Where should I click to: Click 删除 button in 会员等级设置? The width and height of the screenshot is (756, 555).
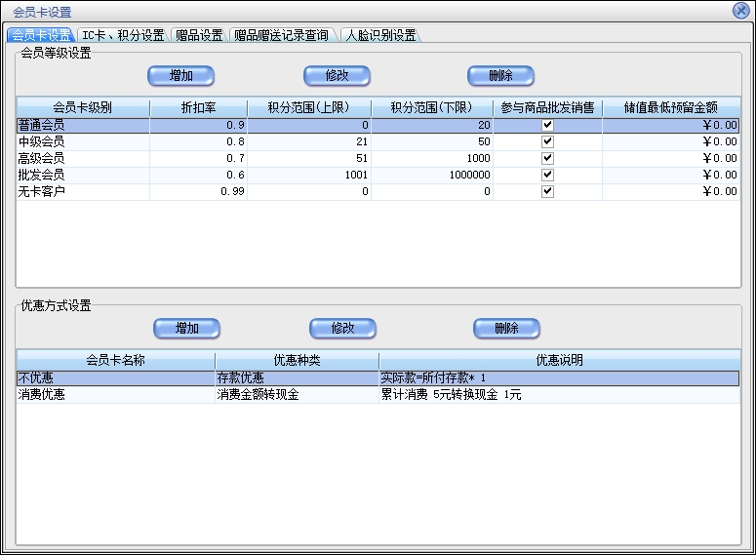pos(500,75)
